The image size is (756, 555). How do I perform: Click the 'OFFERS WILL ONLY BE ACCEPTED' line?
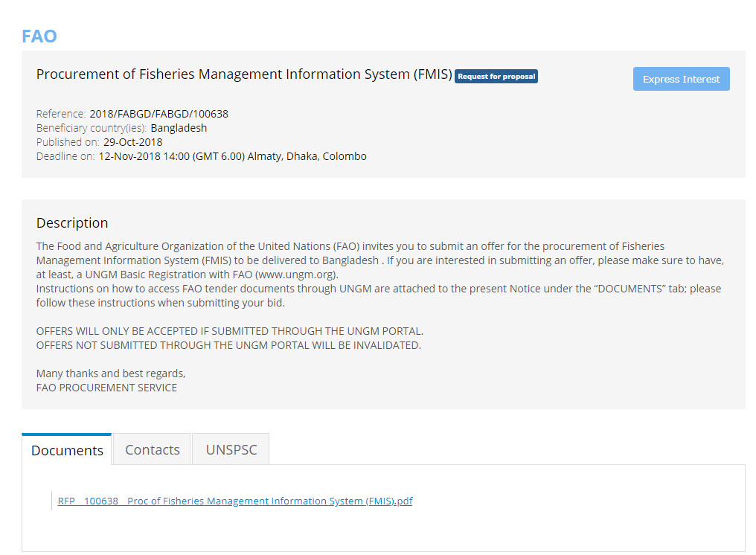click(229, 331)
